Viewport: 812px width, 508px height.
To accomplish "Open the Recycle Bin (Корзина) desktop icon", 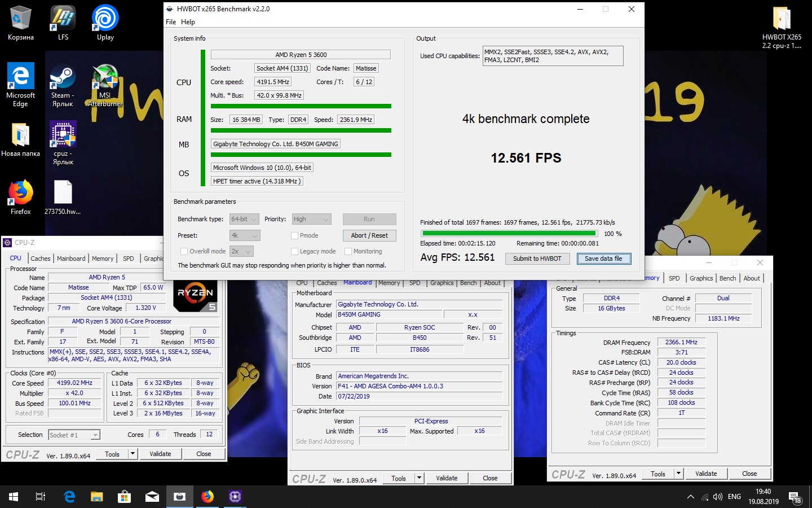I will click(20, 23).
